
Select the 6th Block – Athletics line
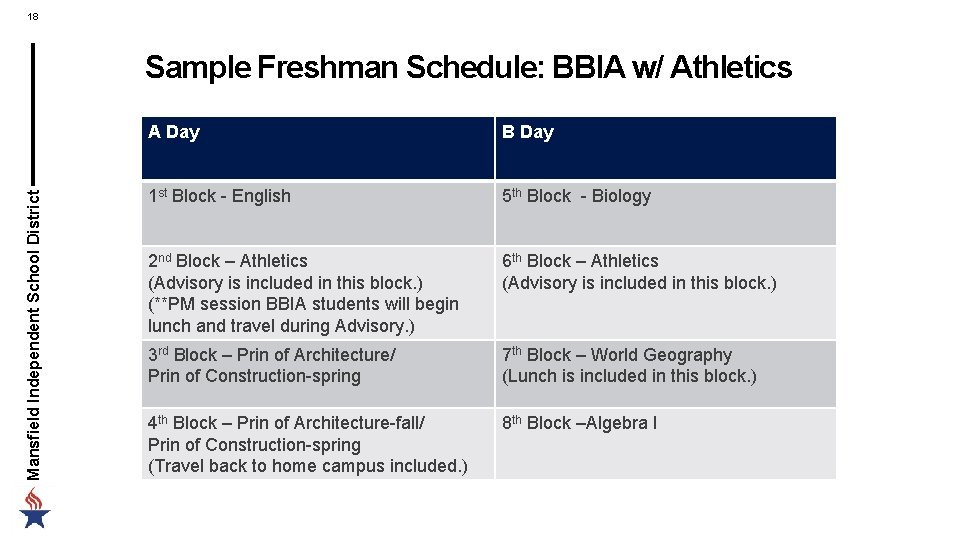click(x=581, y=261)
